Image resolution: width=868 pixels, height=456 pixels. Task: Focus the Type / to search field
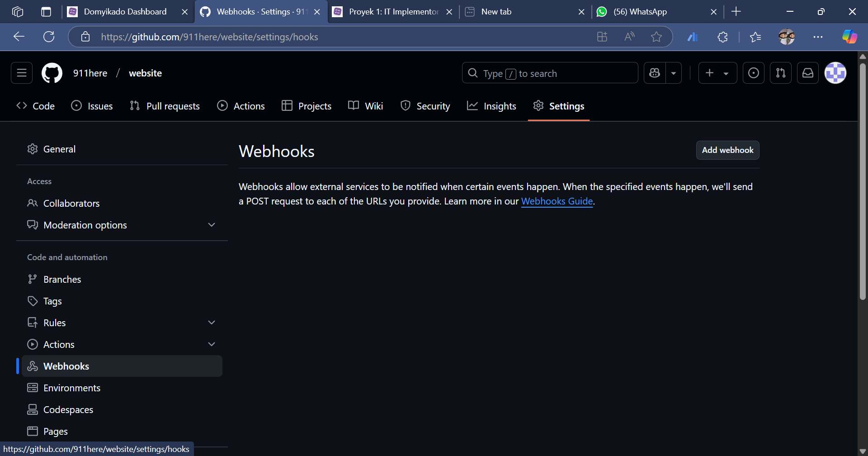coord(550,73)
